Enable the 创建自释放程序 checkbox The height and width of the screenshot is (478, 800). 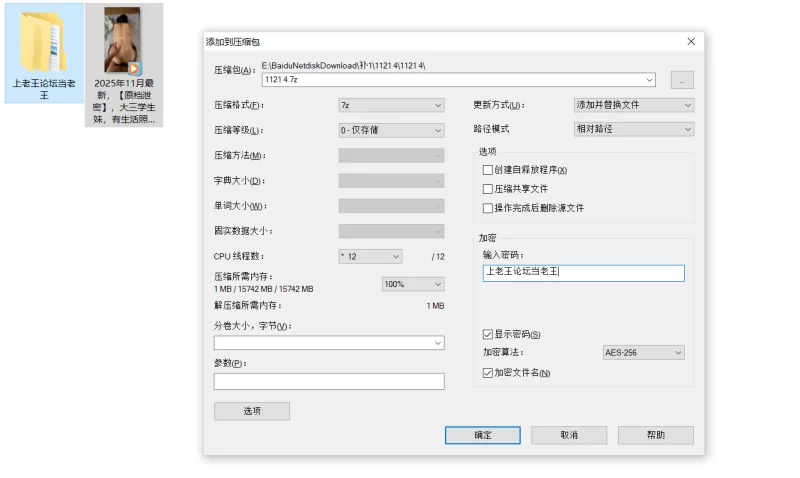pos(488,170)
